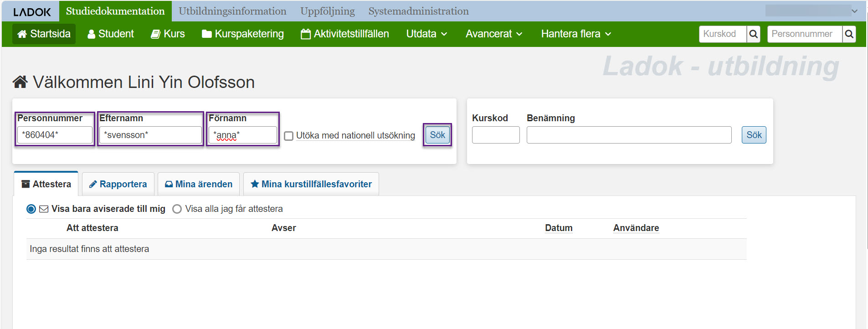Focus the Kurskod field in course search
The width and height of the screenshot is (868, 329).
[496, 135]
